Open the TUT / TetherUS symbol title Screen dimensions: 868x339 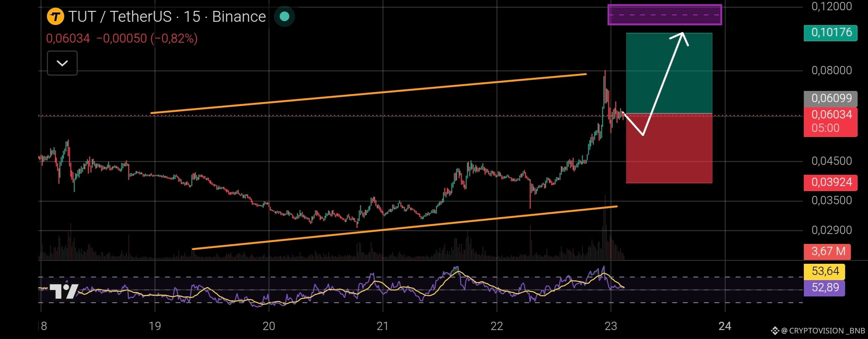pos(167,17)
